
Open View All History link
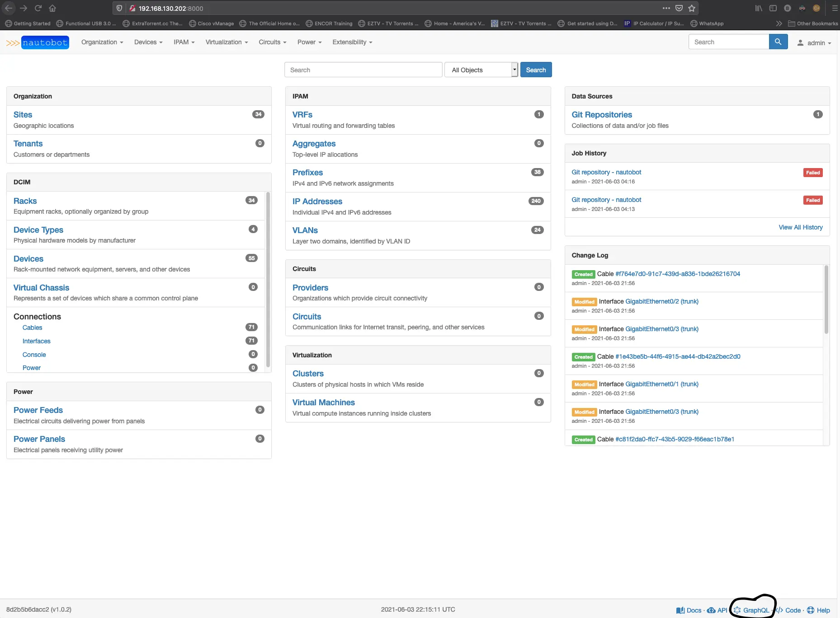click(800, 227)
